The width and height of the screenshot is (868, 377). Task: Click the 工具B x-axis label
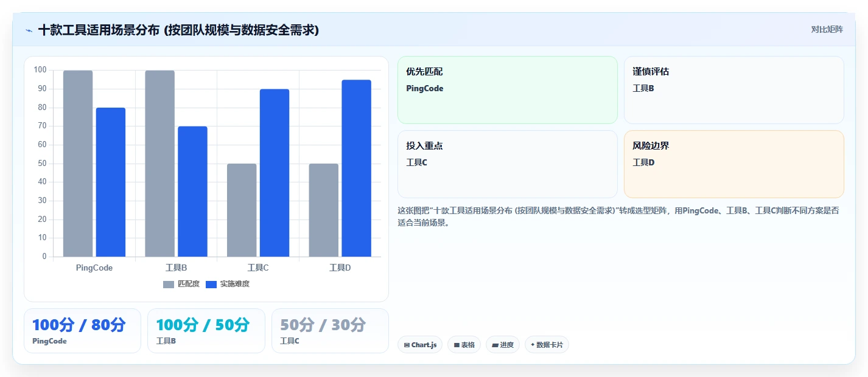click(x=176, y=268)
